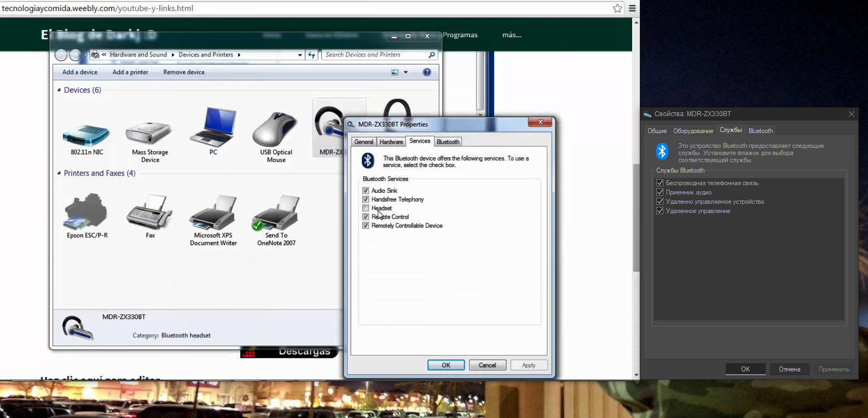This screenshot has width=868, height=418.
Task: Open the Общие tab
Action: tap(657, 131)
